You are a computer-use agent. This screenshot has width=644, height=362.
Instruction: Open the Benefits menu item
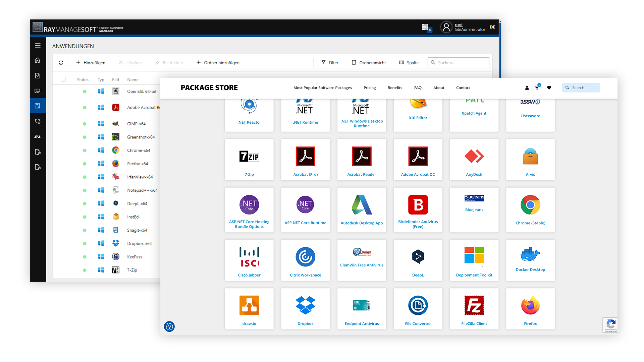[395, 88]
